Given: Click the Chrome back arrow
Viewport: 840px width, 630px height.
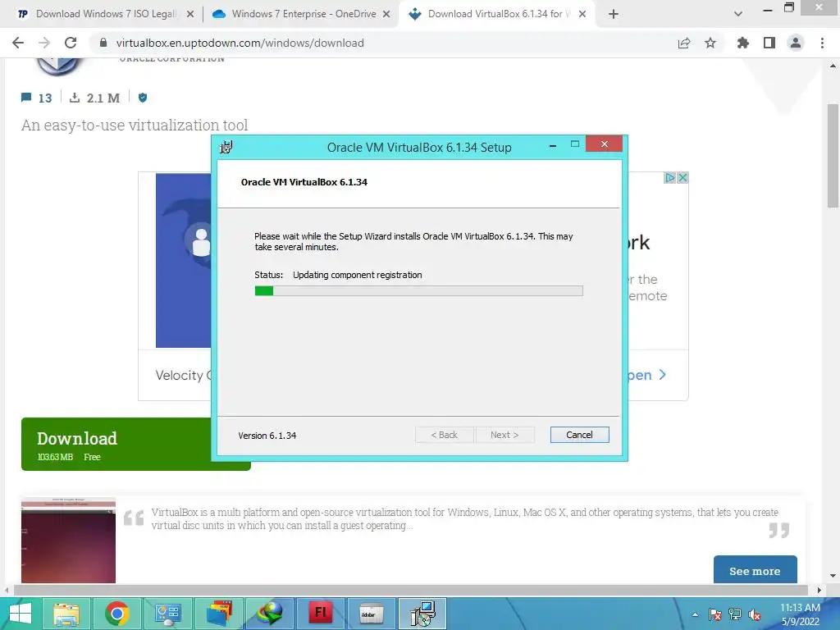Looking at the screenshot, I should [x=18, y=43].
